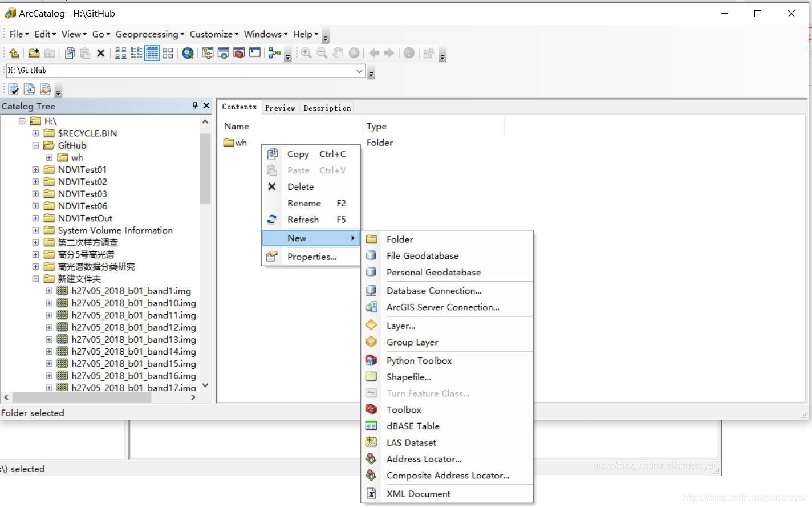Click the Disconnect From Folder icon

pyautogui.click(x=50, y=53)
